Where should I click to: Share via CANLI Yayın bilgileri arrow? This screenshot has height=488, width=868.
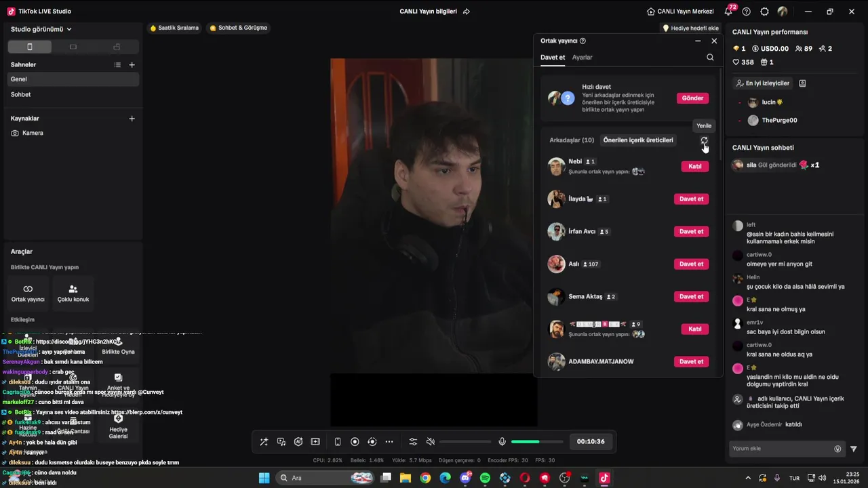(467, 12)
